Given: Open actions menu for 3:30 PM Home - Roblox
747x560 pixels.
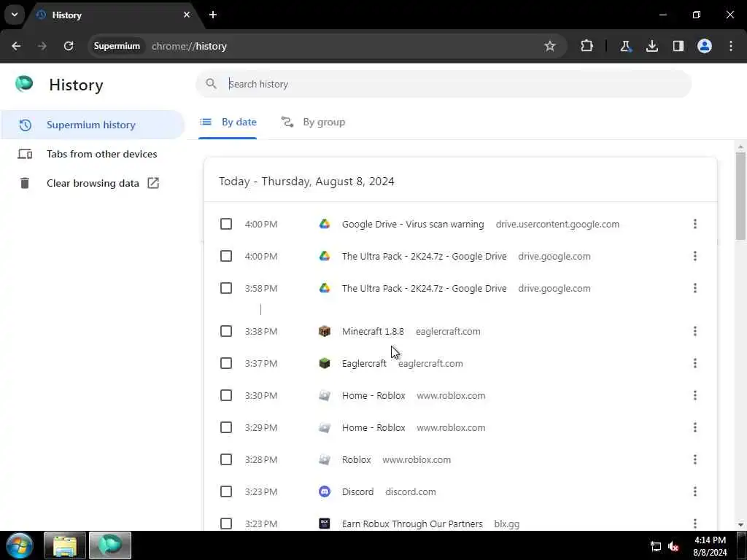Looking at the screenshot, I should coord(695,395).
